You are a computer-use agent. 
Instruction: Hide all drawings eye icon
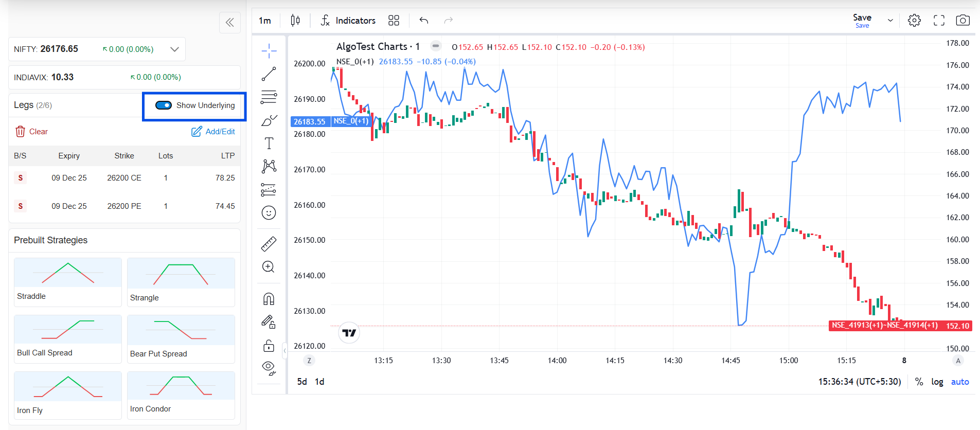[x=269, y=368]
